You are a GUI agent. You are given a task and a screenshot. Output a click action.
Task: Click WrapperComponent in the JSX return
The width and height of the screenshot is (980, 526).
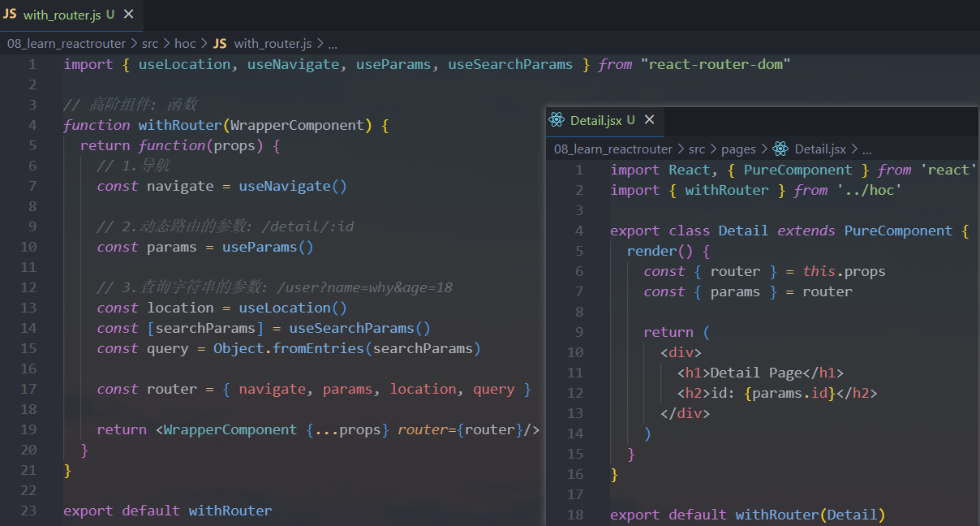click(230, 429)
